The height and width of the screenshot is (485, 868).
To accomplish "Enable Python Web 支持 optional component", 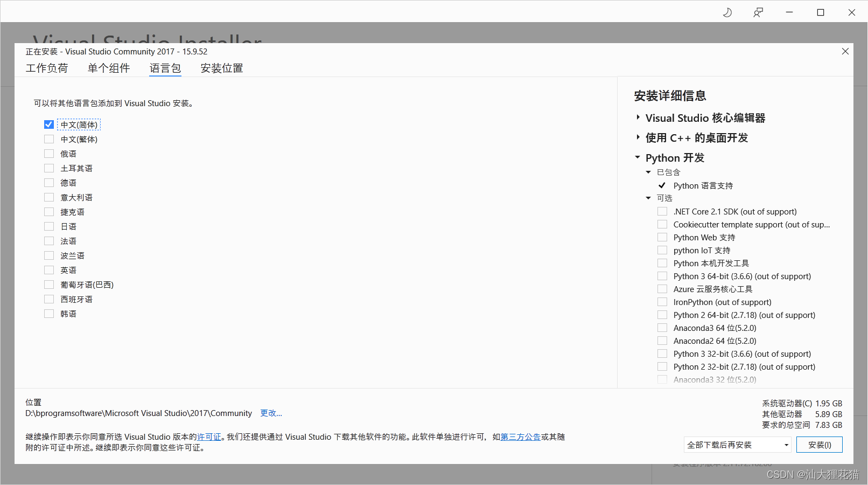I will tap(662, 237).
